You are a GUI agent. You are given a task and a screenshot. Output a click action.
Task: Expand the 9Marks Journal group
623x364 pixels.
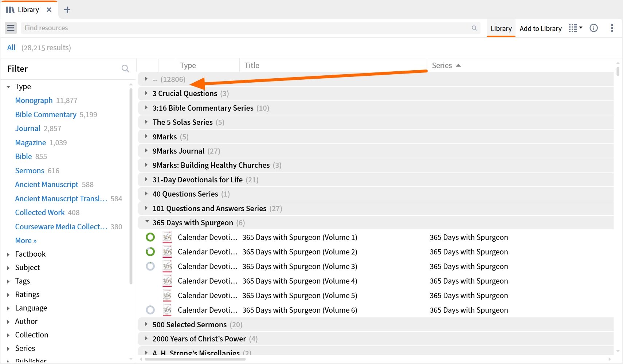click(146, 151)
